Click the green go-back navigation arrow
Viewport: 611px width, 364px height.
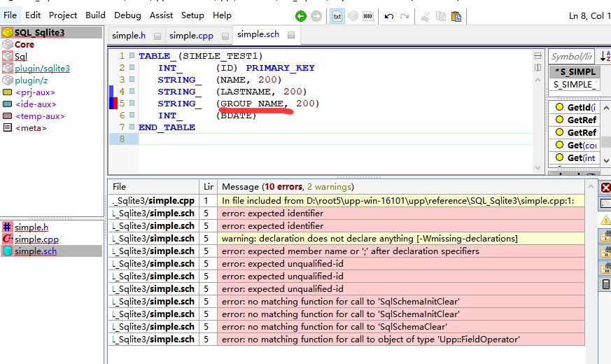tap(301, 16)
